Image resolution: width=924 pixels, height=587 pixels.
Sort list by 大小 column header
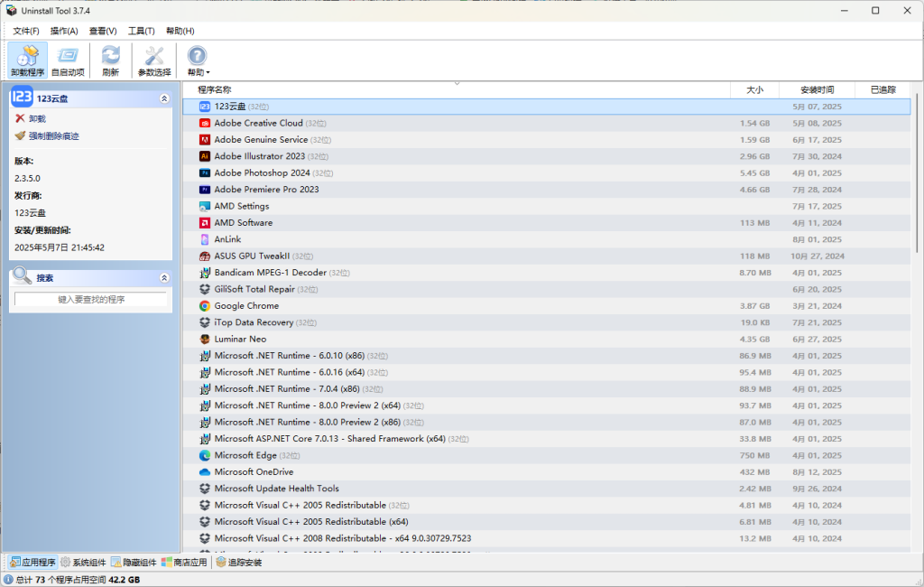tap(754, 89)
